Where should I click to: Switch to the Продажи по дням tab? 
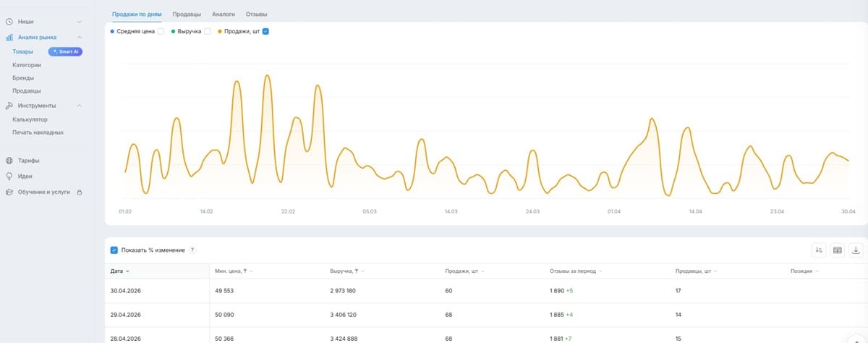(137, 14)
